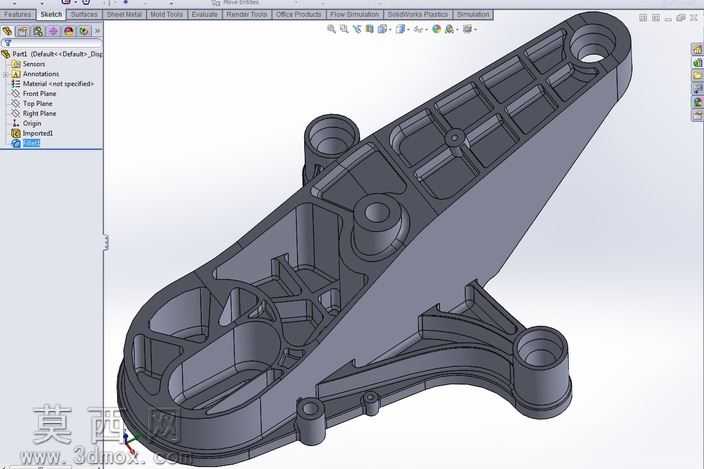Click the Hide/Show Items icon
Image resolution: width=704 pixels, height=469 pixels.
pyautogui.click(x=418, y=29)
